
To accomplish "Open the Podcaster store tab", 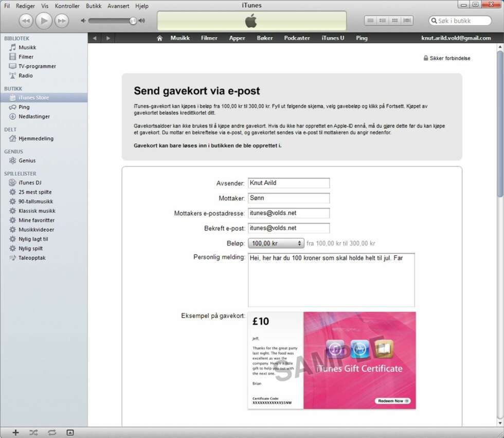I will click(x=297, y=38).
